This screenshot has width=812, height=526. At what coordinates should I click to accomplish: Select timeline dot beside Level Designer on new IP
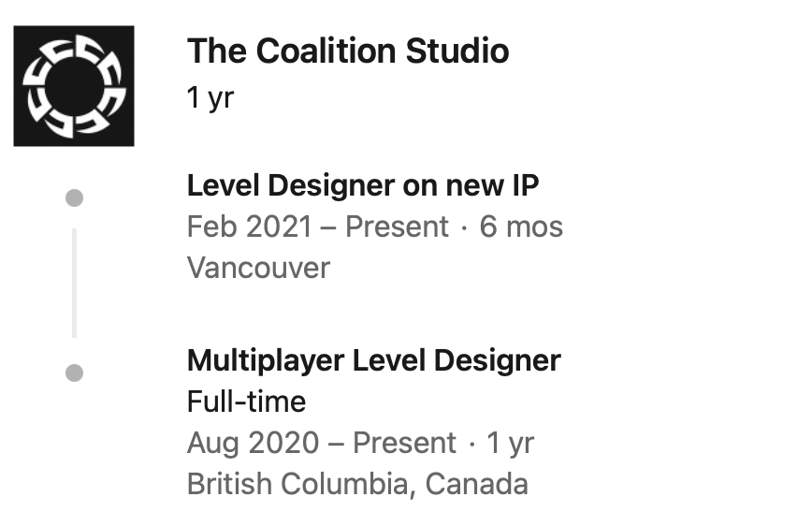pyautogui.click(x=75, y=198)
